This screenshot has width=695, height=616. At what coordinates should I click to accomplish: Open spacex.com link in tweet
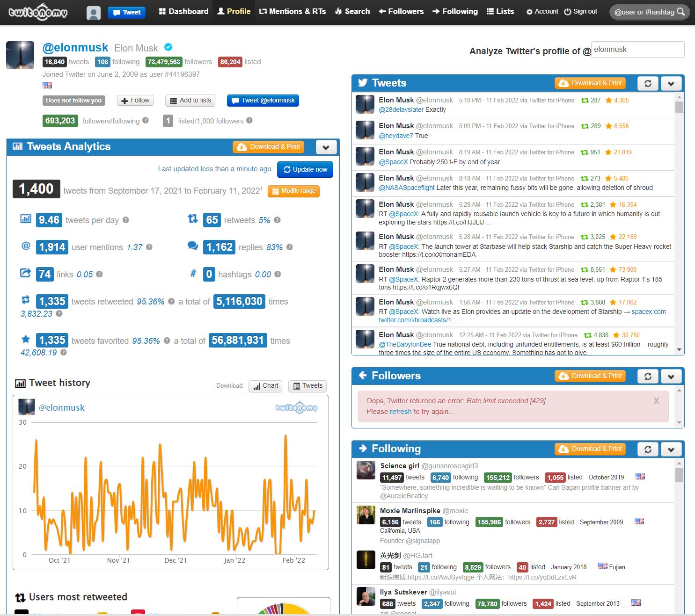[x=649, y=312]
